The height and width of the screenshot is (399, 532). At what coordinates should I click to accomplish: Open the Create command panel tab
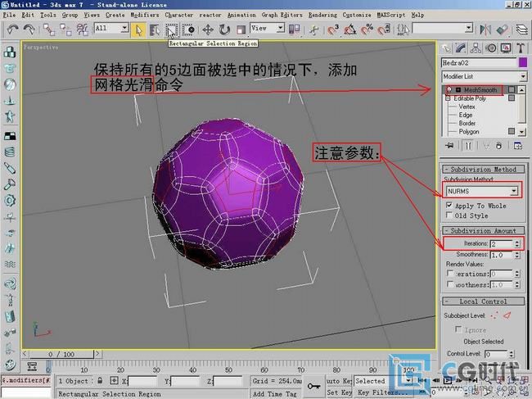(x=446, y=48)
